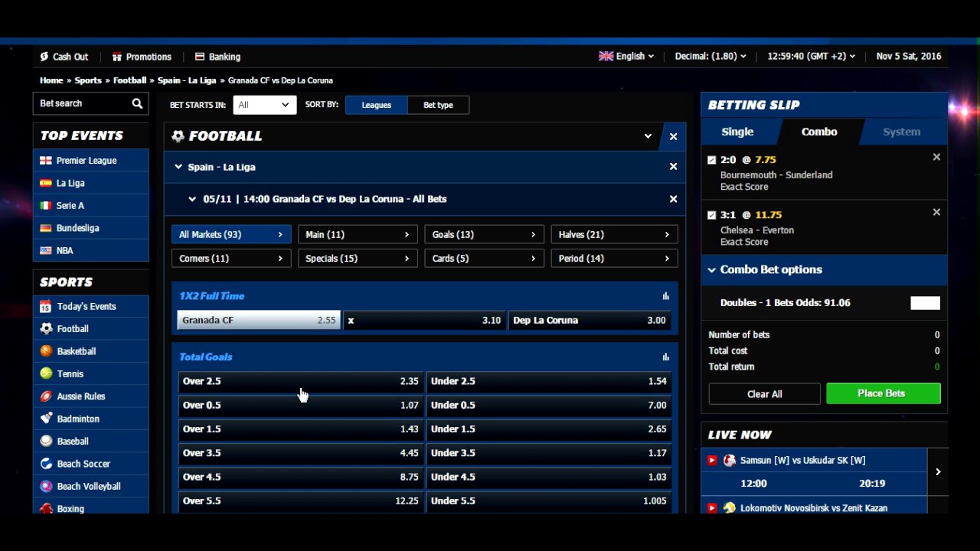Open Today's Events calendar icon

[91, 306]
